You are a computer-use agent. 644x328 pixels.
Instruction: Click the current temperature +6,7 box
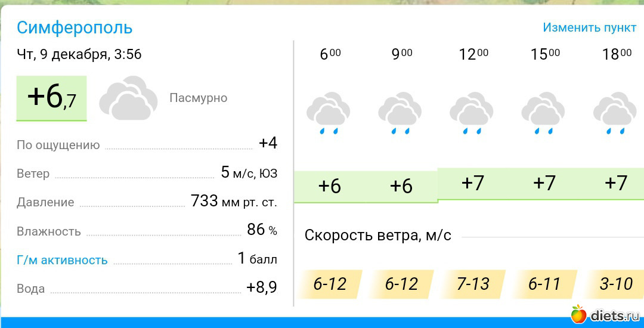[x=52, y=97]
